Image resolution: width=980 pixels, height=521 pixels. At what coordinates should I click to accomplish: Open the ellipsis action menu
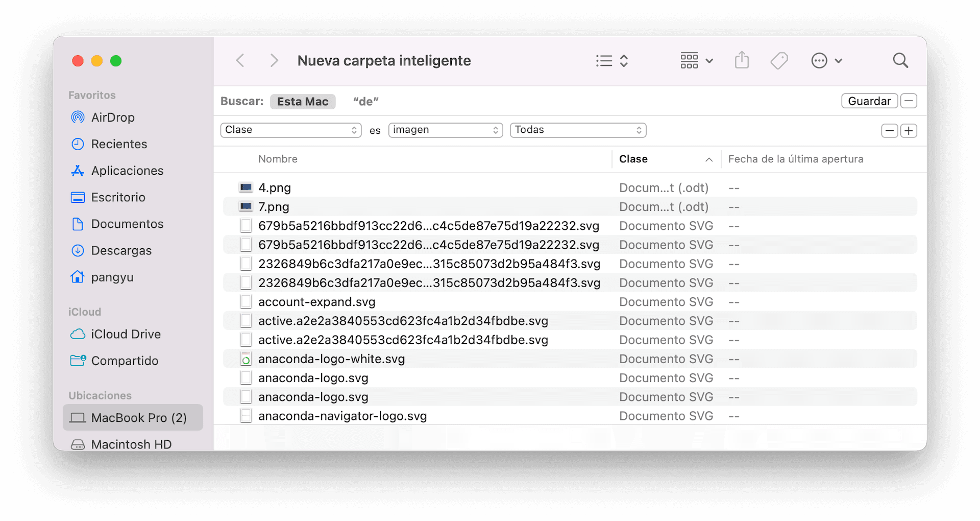point(826,61)
